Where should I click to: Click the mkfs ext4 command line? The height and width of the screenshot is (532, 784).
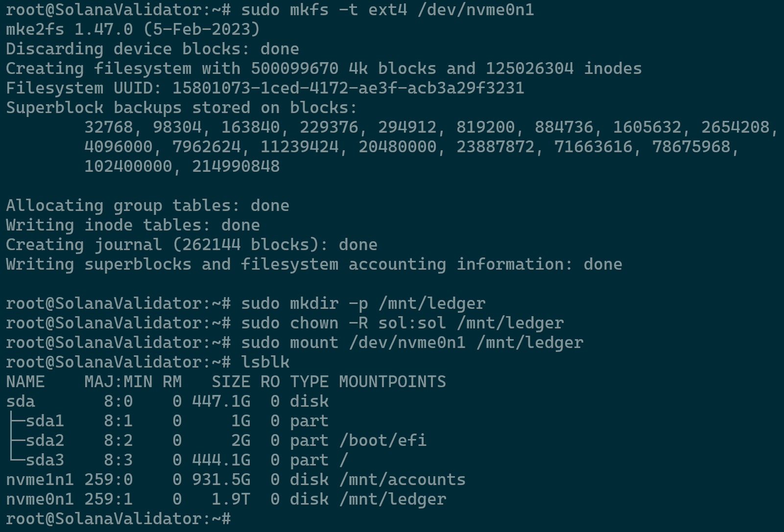point(387,10)
